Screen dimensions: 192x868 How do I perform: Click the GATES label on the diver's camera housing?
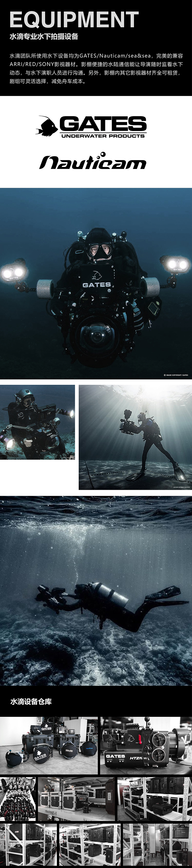[97, 285]
